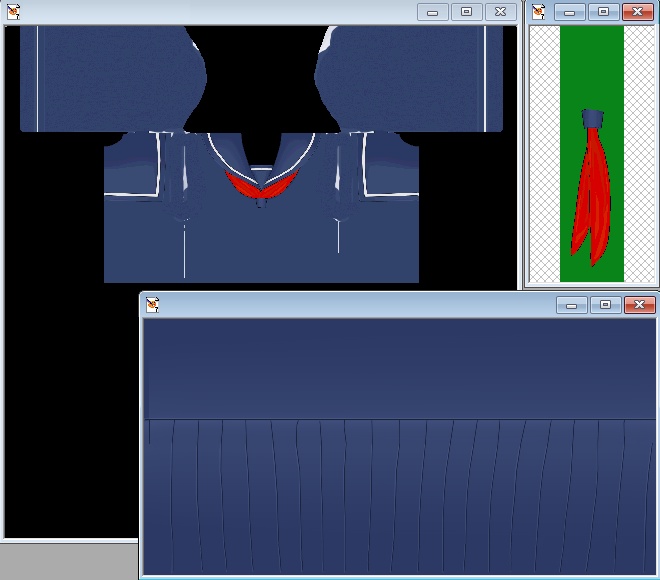The width and height of the screenshot is (660, 580).
Task: Minimize the pleated skirt texture window
Action: click(x=572, y=305)
